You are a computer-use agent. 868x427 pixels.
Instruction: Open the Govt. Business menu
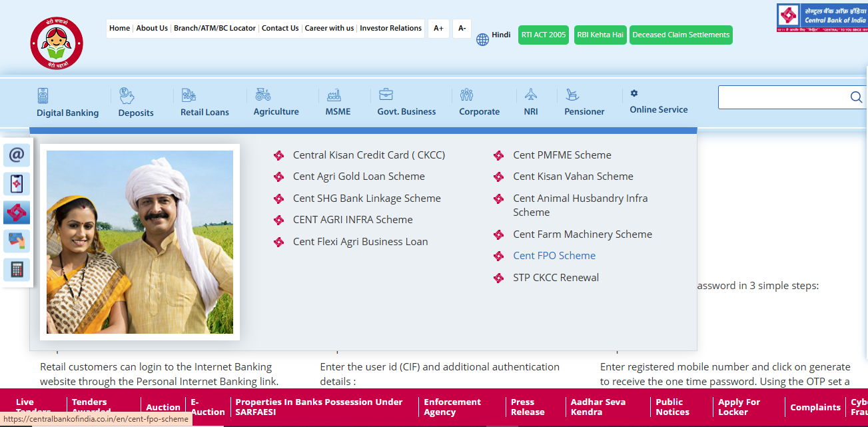coord(406,111)
